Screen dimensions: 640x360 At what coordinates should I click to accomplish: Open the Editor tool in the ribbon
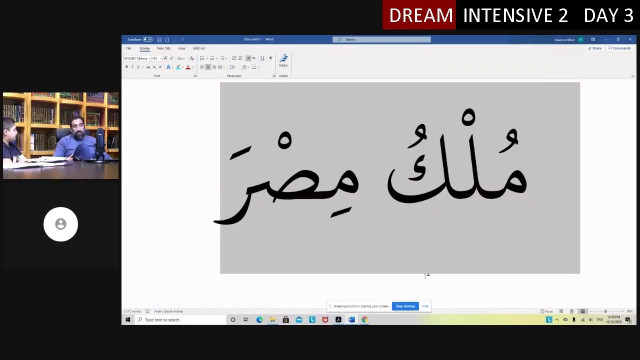click(284, 60)
